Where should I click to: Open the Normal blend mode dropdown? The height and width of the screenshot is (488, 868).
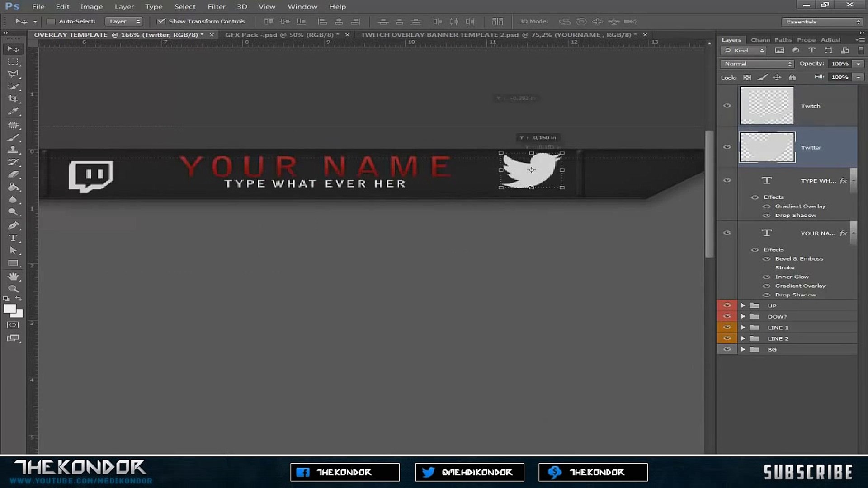pos(757,64)
